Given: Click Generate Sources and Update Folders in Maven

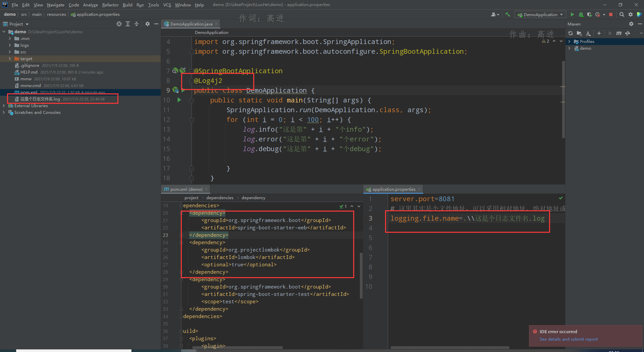Looking at the screenshot, I should pyautogui.click(x=579, y=33).
